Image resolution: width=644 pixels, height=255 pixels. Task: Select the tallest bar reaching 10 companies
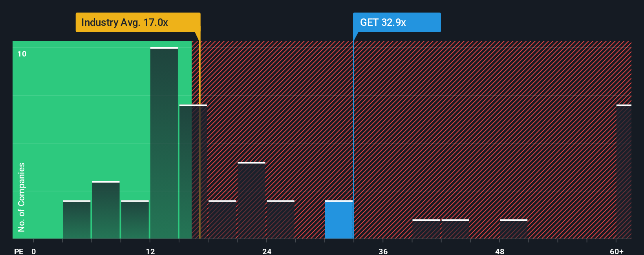click(164, 143)
